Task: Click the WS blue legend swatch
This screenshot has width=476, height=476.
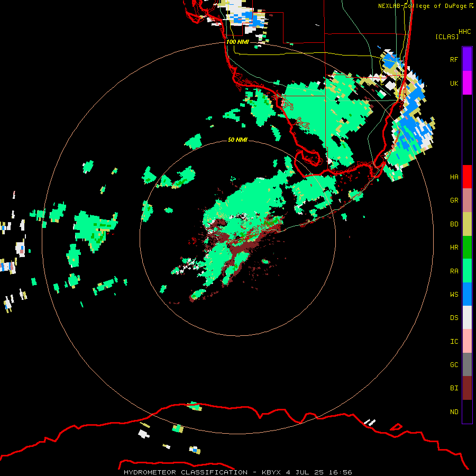Action: coord(467,294)
